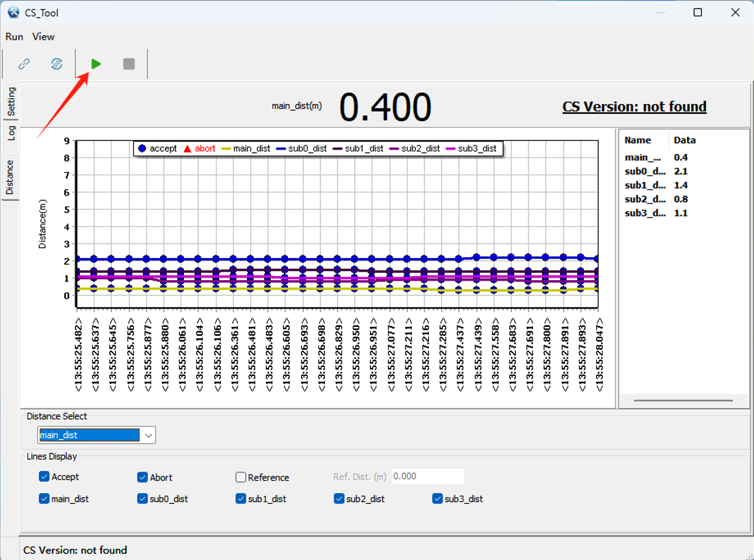Enable the Reference line checkbox
The width and height of the screenshot is (754, 560).
coord(241,477)
